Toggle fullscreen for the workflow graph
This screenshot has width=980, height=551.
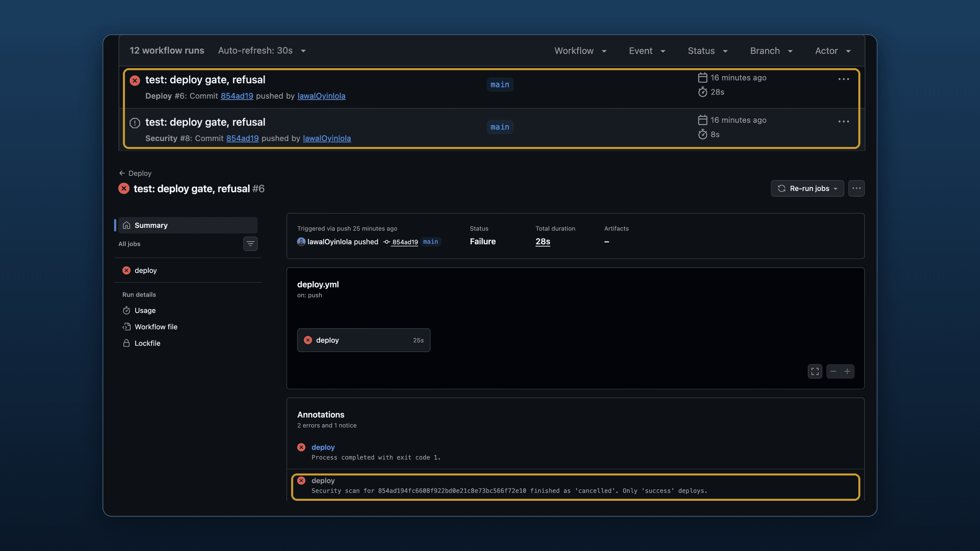[x=815, y=371]
